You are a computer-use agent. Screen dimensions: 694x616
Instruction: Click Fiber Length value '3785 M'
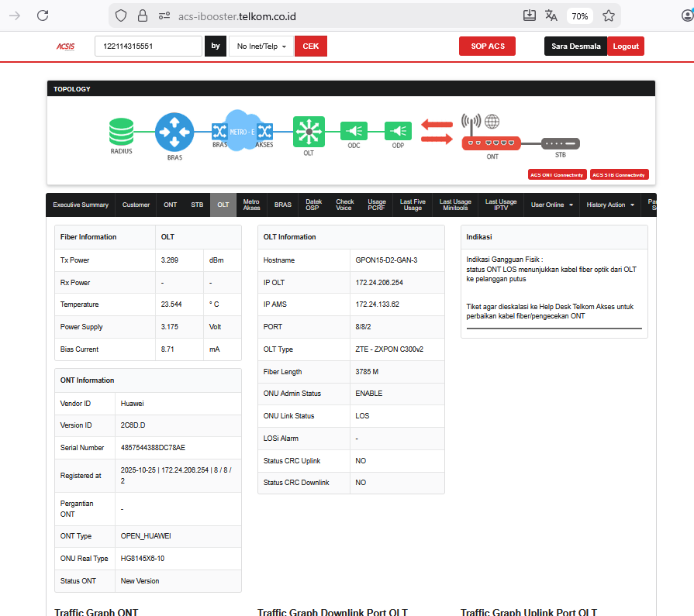[367, 372]
